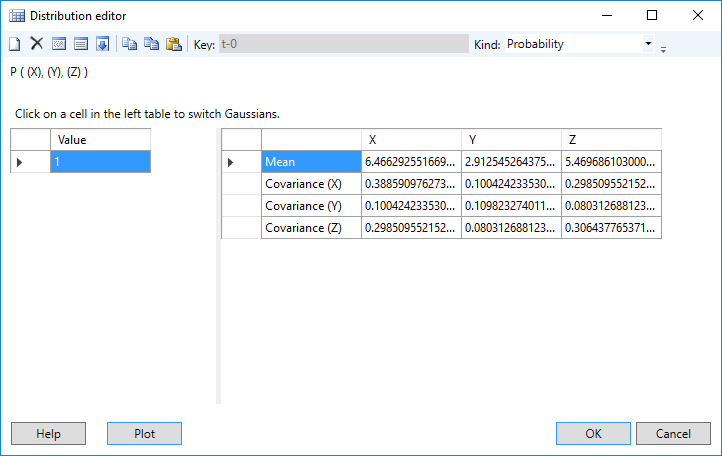Select the Covariance (Y) row label
This screenshot has height=456, width=722.
(311, 206)
